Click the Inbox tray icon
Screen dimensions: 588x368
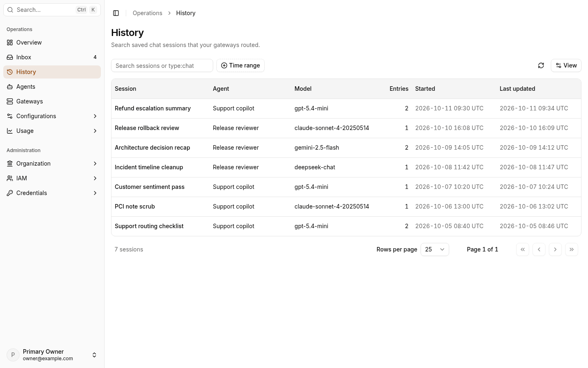click(10, 57)
